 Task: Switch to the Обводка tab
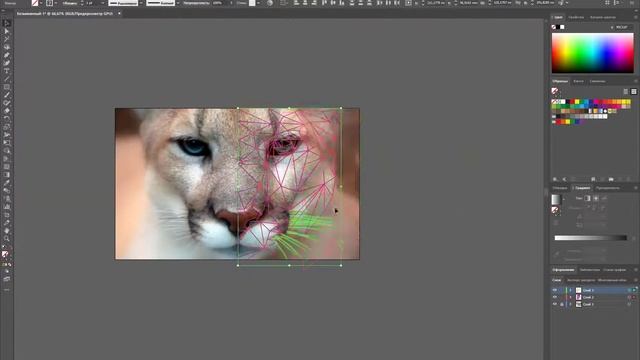tap(560, 188)
